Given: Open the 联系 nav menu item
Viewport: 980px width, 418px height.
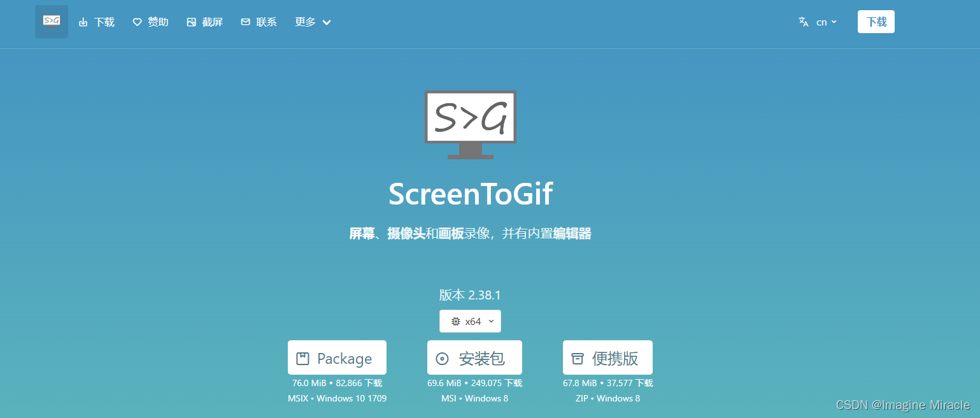Looking at the screenshot, I should coord(259,22).
